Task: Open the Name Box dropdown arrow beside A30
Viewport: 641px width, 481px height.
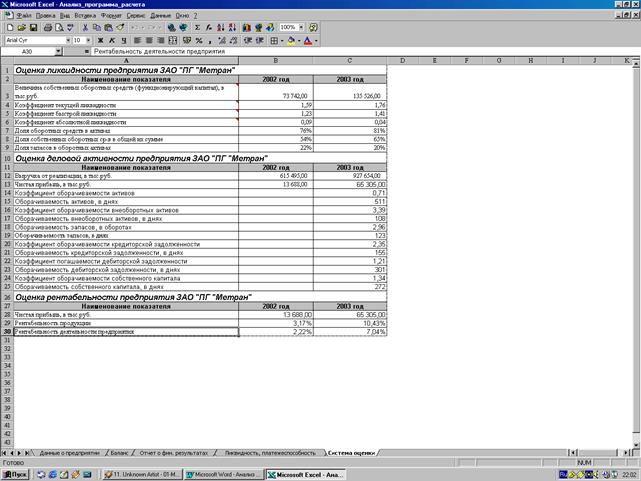Action: tap(58, 51)
